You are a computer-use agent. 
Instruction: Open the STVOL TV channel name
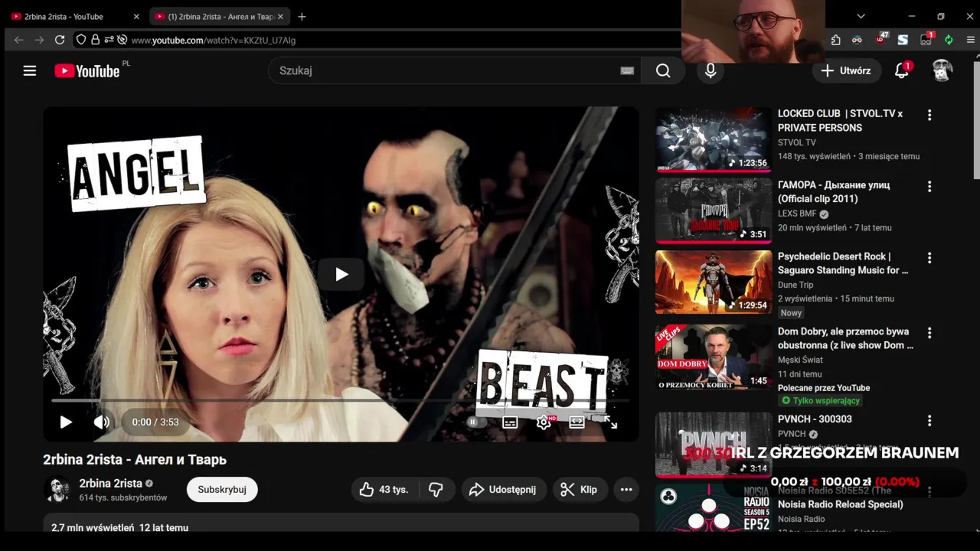[x=797, y=142]
